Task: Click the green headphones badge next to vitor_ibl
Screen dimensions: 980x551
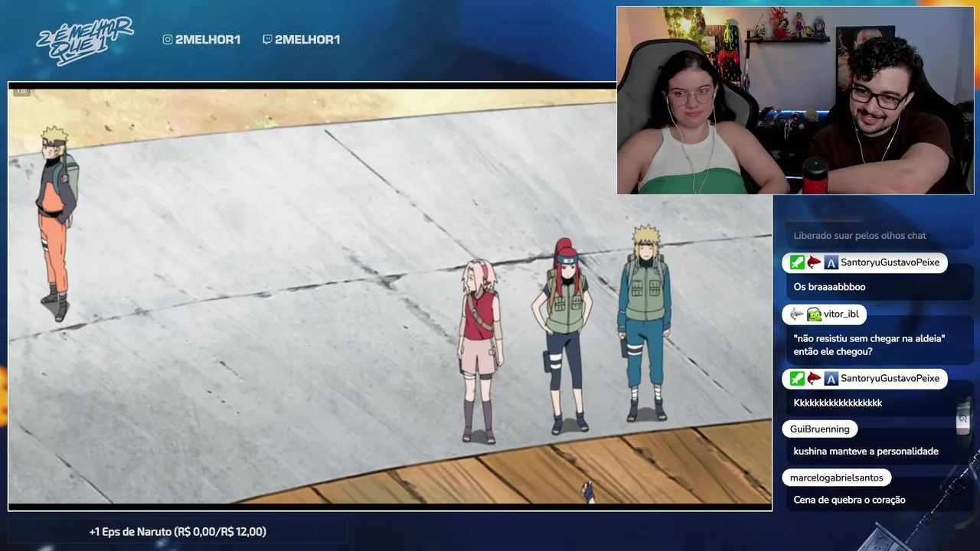Action: pyautogui.click(x=814, y=315)
